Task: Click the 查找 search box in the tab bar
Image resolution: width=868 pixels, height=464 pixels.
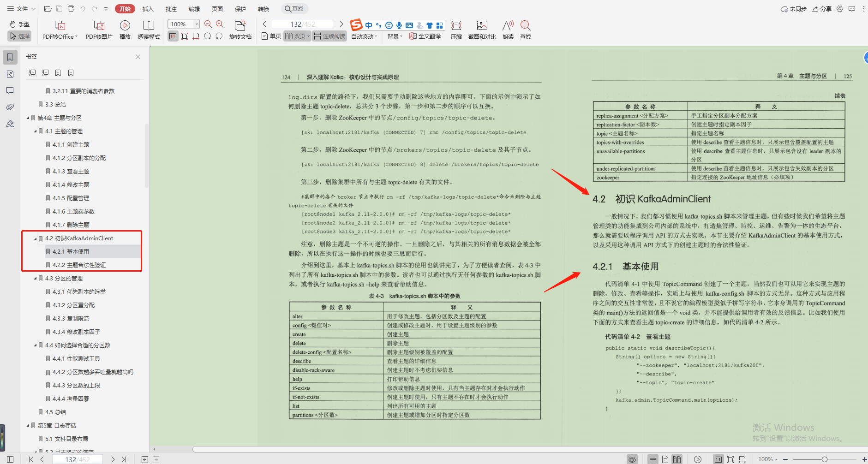Action: pyautogui.click(x=294, y=9)
